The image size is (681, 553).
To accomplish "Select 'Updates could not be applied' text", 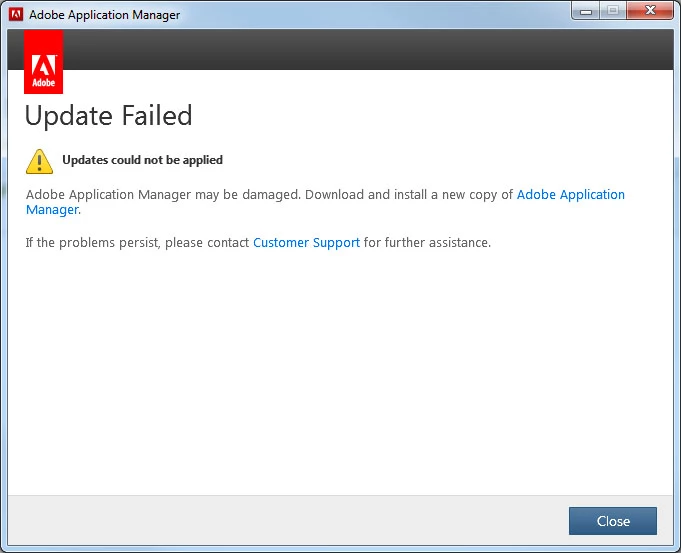I will (x=142, y=160).
